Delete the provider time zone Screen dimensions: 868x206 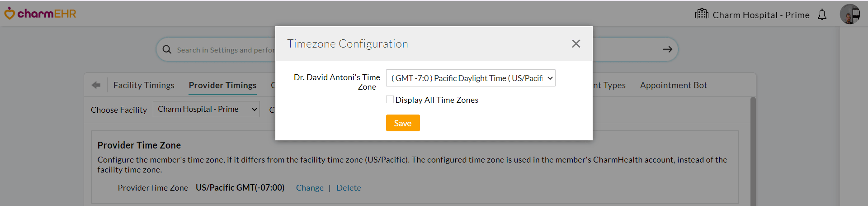point(349,188)
